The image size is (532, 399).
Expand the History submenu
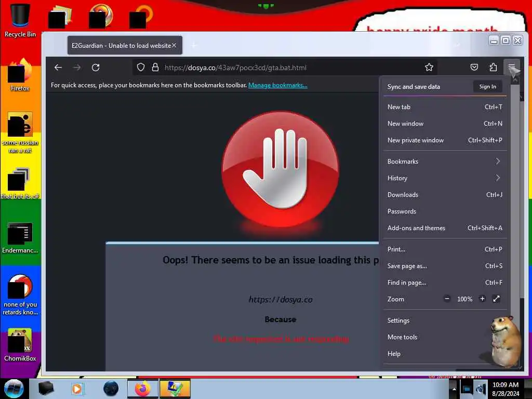tap(445, 178)
